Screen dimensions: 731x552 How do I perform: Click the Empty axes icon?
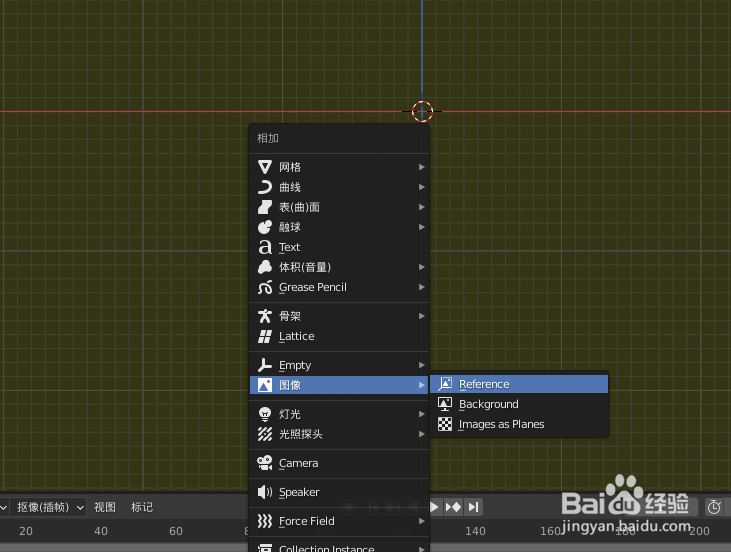pos(265,365)
